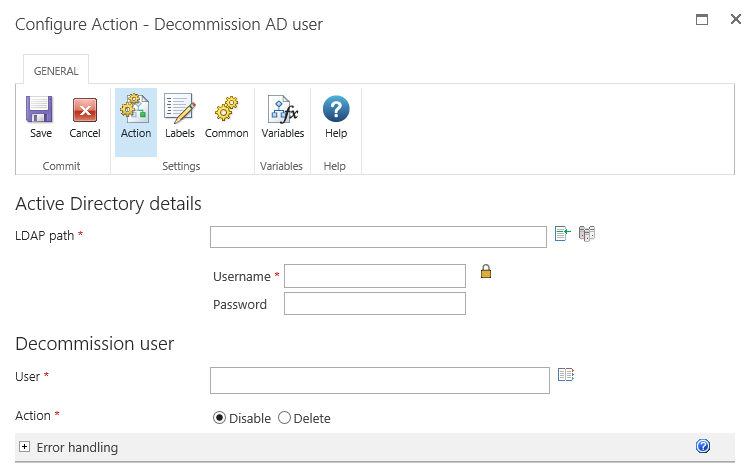
Task: Expand the Error handling section
Action: 24,447
